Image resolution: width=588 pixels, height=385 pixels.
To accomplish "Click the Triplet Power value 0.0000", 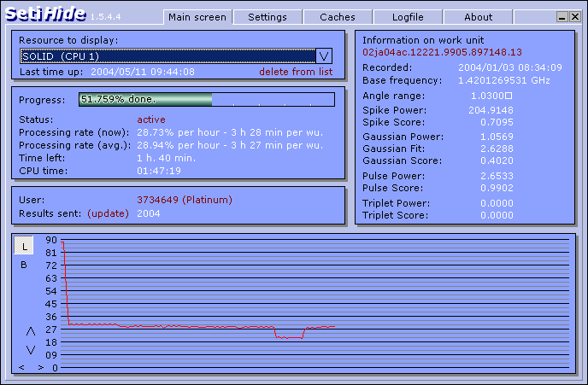I will point(497,203).
